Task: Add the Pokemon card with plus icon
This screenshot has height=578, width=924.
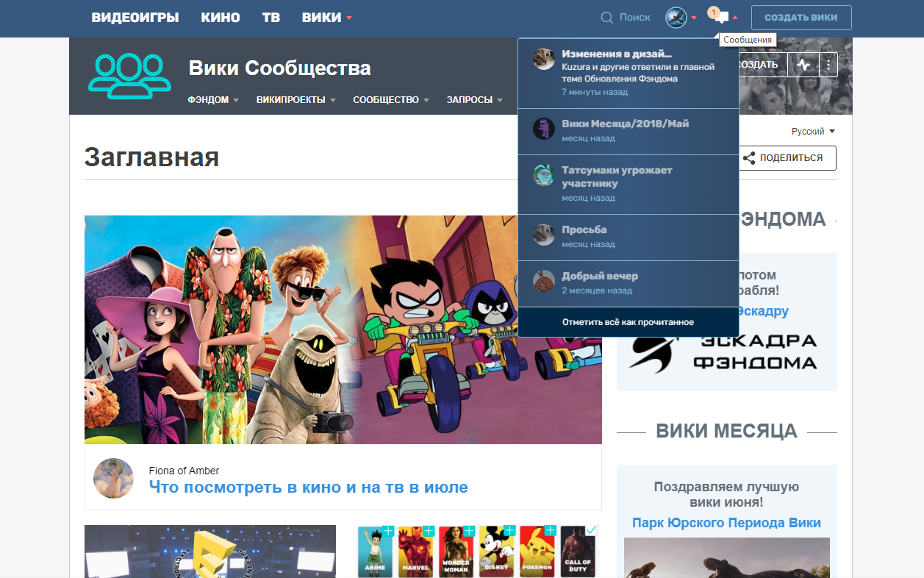Action: 549,531
